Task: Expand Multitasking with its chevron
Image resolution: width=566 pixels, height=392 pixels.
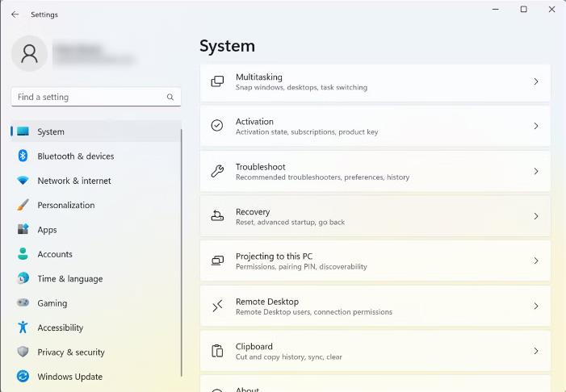Action: pyautogui.click(x=536, y=81)
